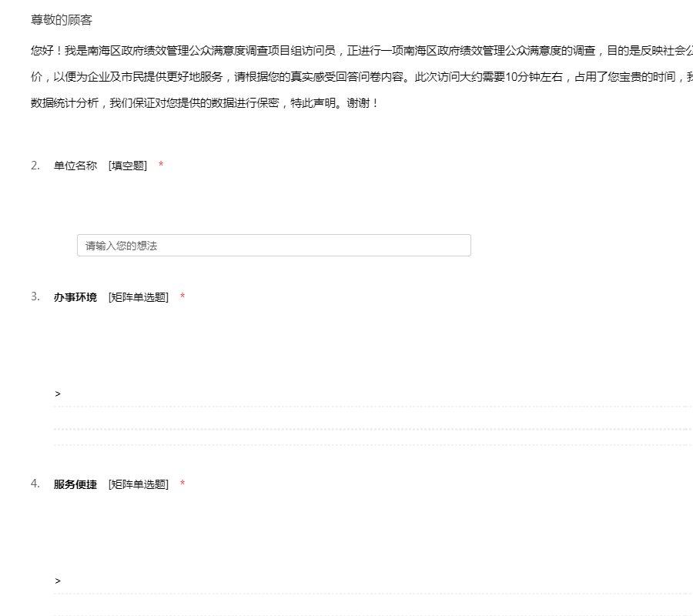693x616 pixels.
Task: Expand the ">" marker under 办事环境
Action: [x=58, y=394]
